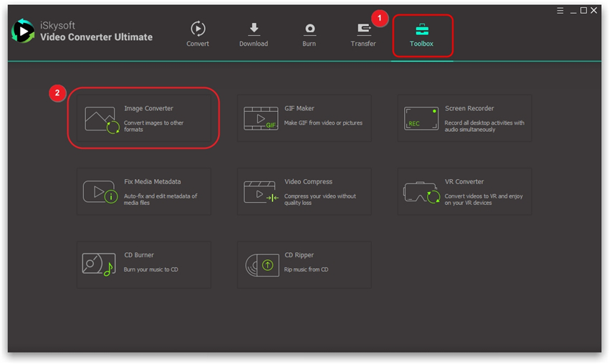This screenshot has height=364, width=609.
Task: Open the Video Compress icon
Action: click(x=261, y=192)
